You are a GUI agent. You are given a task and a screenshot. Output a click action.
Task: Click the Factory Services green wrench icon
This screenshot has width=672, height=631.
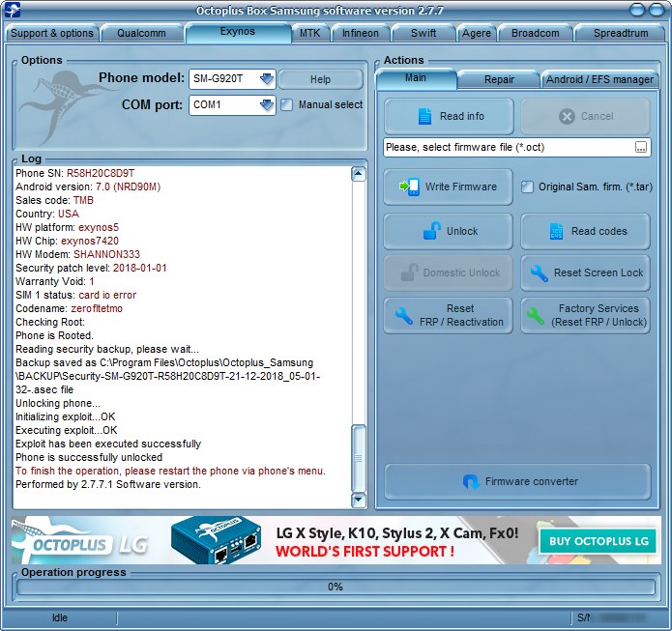[x=535, y=316]
